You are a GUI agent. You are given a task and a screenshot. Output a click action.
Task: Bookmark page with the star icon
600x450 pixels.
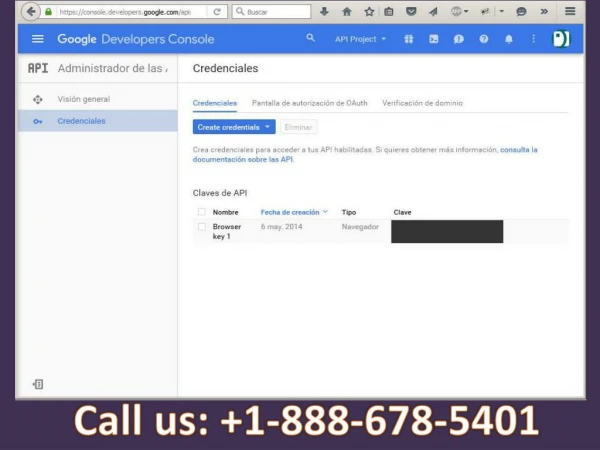point(369,11)
